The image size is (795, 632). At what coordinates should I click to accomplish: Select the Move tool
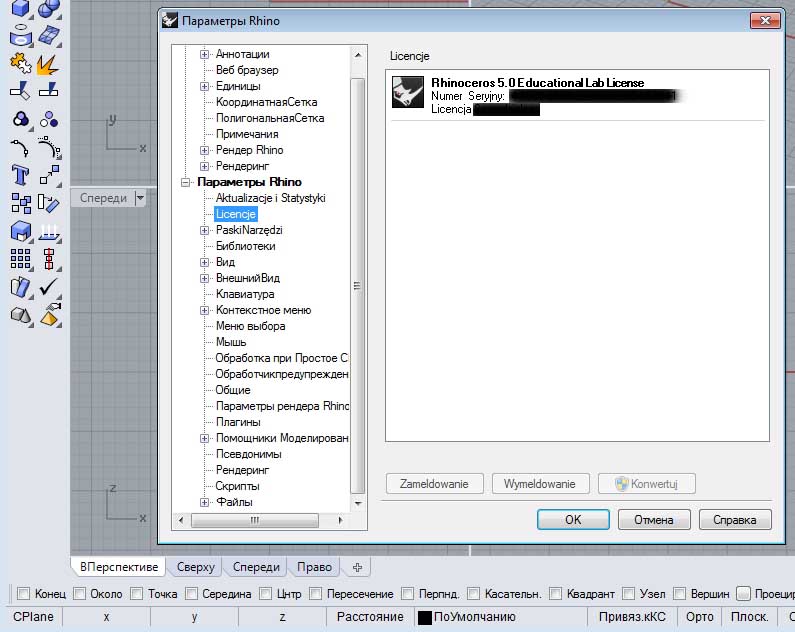49,175
